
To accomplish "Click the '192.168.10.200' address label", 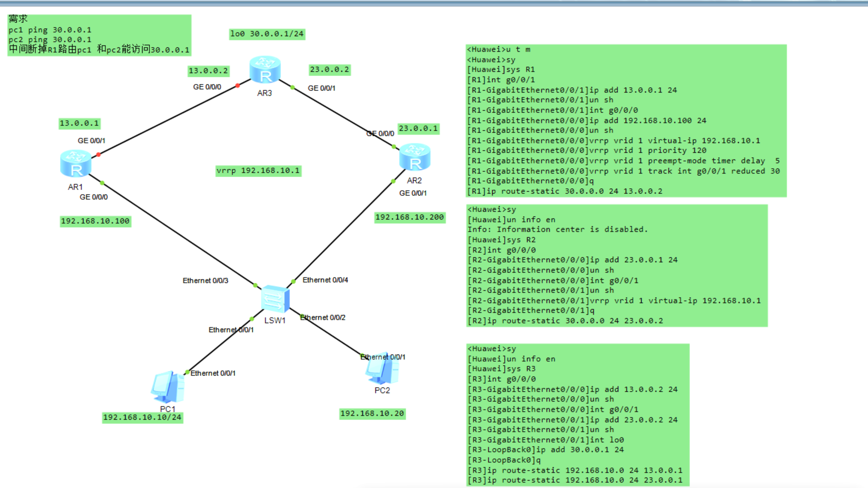I will tap(410, 217).
